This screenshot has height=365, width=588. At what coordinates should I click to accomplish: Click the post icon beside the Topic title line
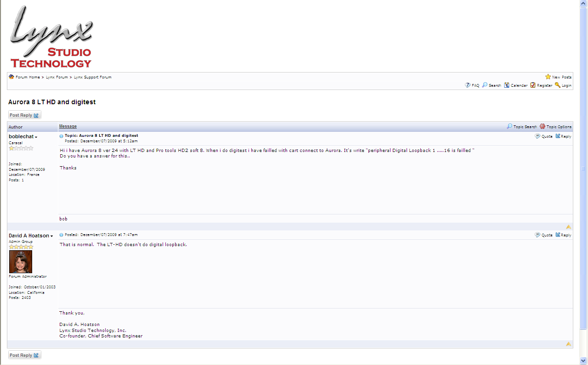point(62,136)
